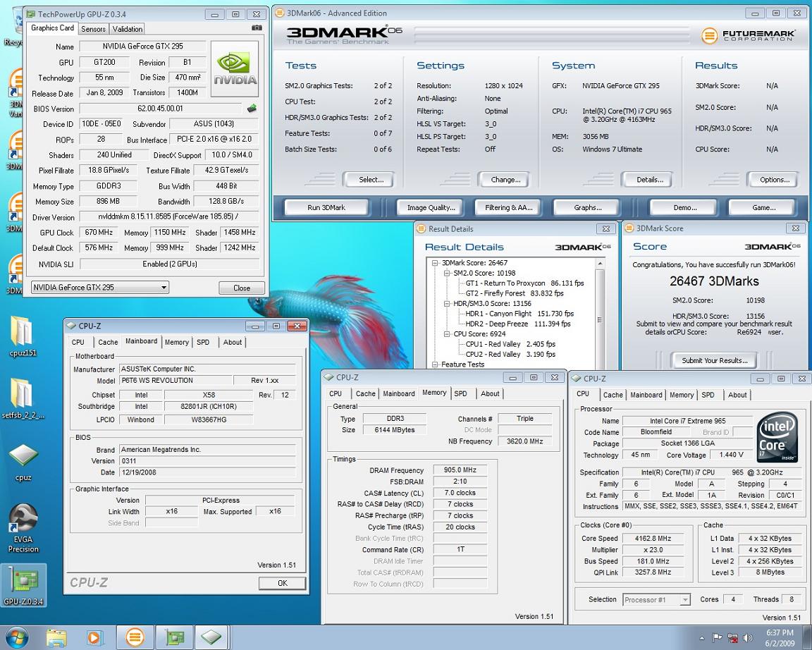The height and width of the screenshot is (650, 812).
Task: Click the Demo... button
Action: (685, 208)
